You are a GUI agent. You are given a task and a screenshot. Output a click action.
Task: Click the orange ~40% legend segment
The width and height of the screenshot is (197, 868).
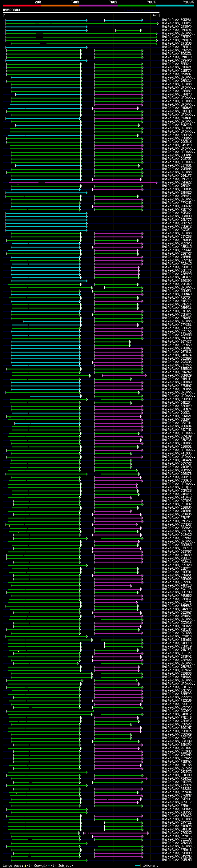point(60,6)
